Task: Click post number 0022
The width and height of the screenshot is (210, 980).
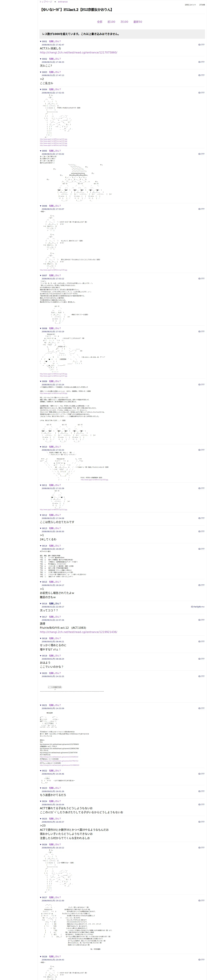Action: (45, 771)
